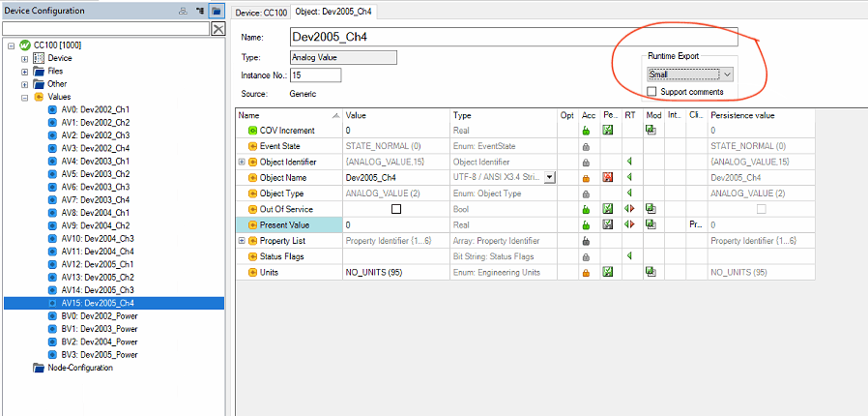The height and width of the screenshot is (416, 868).
Task: Expand the Device tree node
Action: [x=24, y=58]
